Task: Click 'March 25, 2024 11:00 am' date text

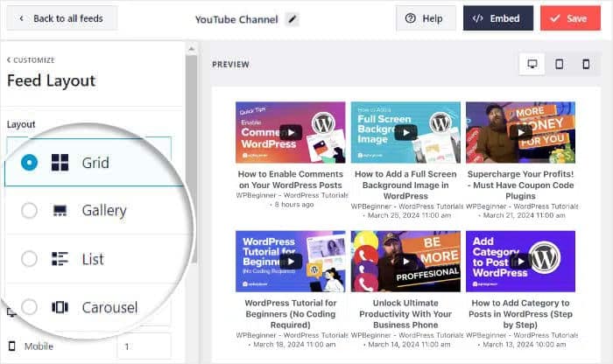Action: [409, 215]
